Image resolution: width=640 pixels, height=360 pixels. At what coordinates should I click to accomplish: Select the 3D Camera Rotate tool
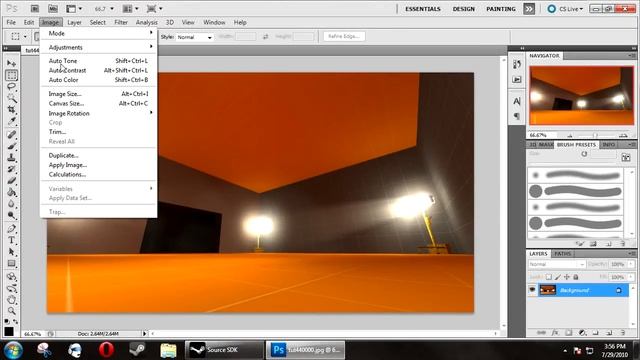pyautogui.click(x=11, y=288)
